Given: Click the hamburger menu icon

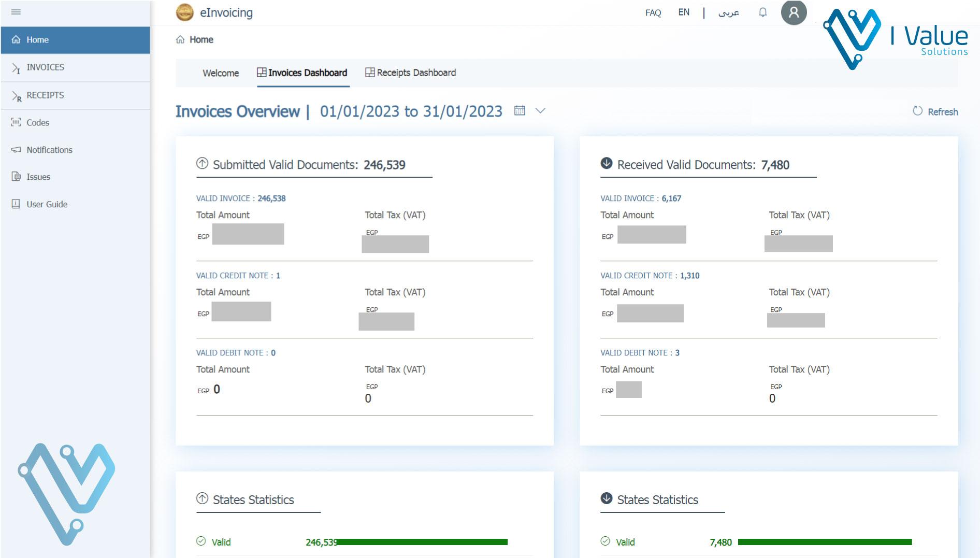Looking at the screenshot, I should pyautogui.click(x=16, y=12).
